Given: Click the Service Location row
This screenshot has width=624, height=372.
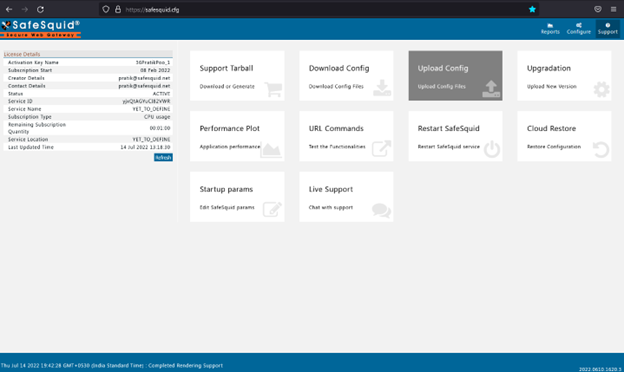Looking at the screenshot, I should pos(88,140).
